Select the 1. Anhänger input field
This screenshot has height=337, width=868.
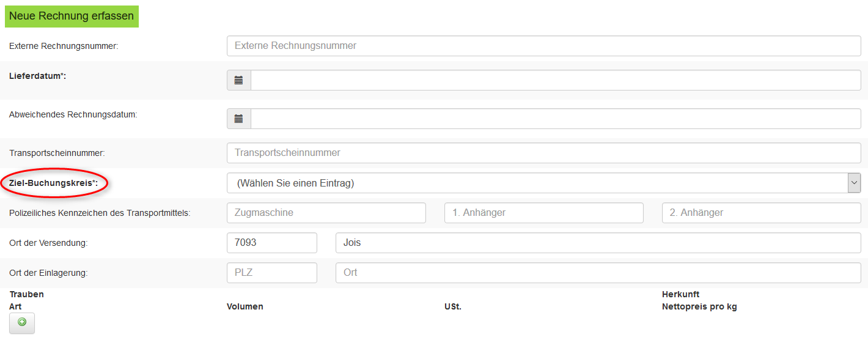click(x=543, y=213)
